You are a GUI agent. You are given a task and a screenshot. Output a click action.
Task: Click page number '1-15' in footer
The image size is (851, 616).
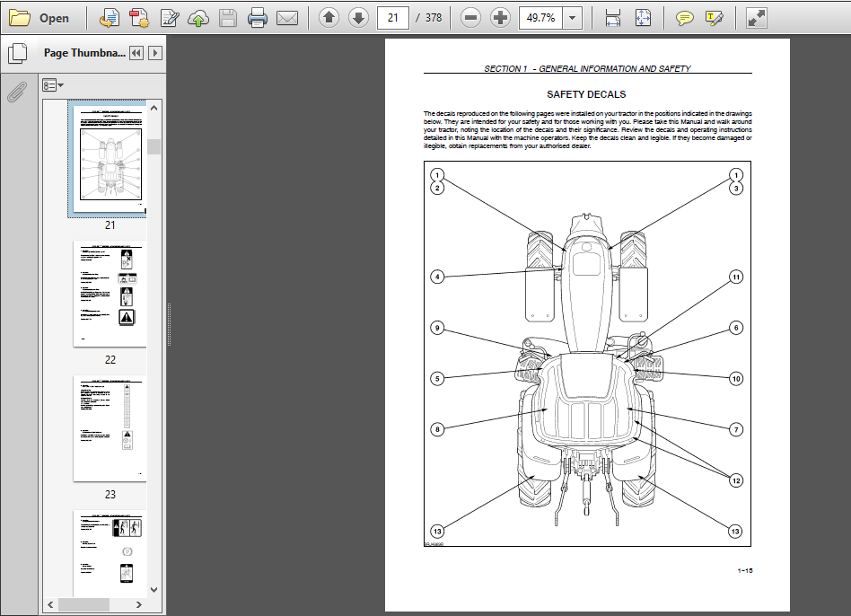tap(745, 570)
